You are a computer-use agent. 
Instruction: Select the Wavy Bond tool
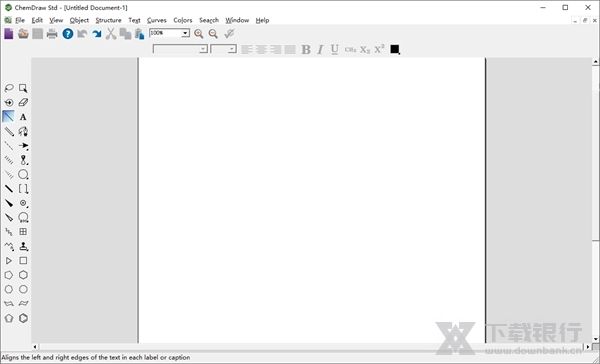coord(9,232)
